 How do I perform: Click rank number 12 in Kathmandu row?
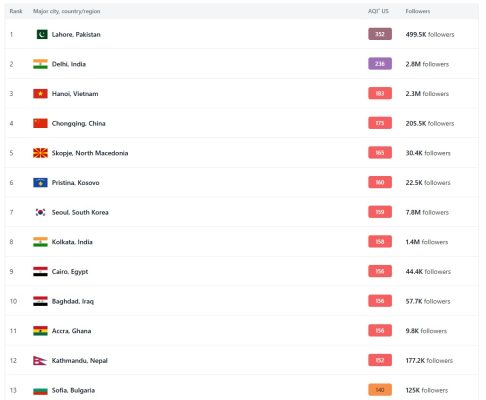13,361
